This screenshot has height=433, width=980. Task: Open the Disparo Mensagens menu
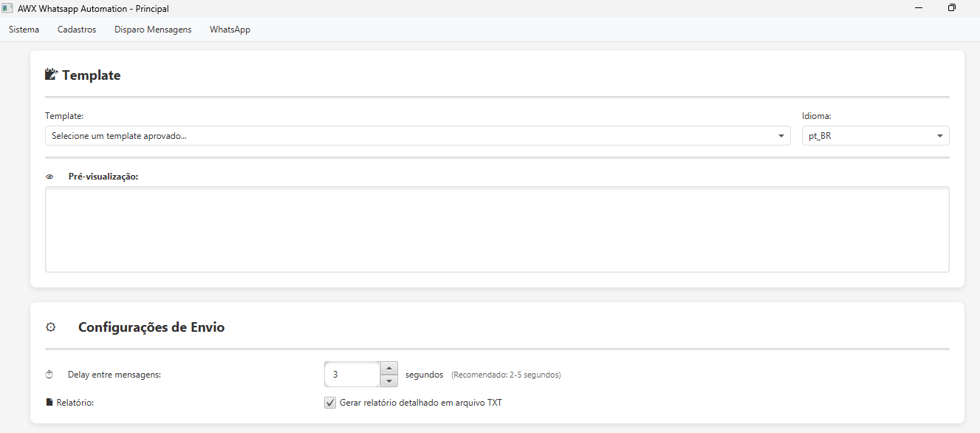coord(152,30)
